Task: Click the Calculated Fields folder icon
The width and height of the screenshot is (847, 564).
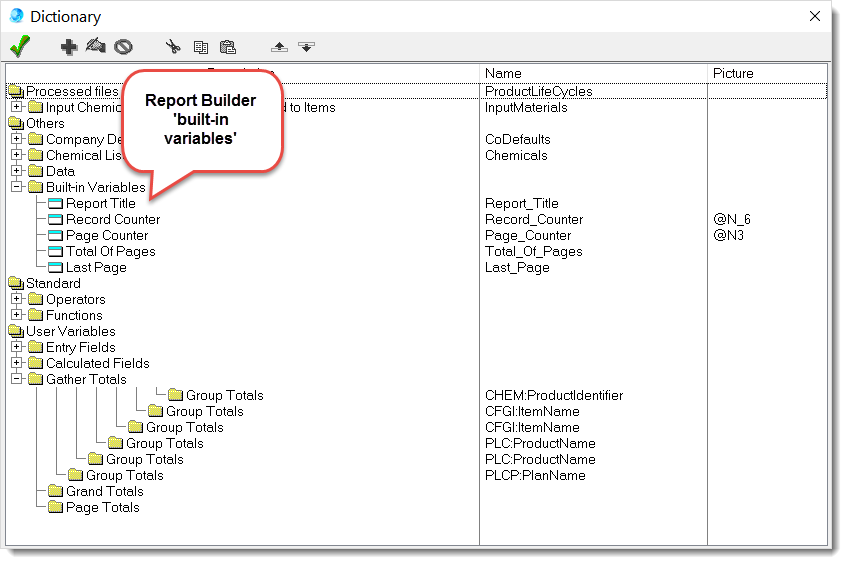Action: point(36,363)
